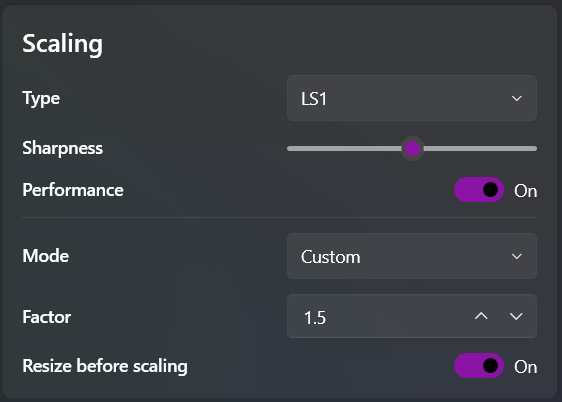The width and height of the screenshot is (562, 402).
Task: Disable Resize before scaling switch
Action: click(x=479, y=366)
